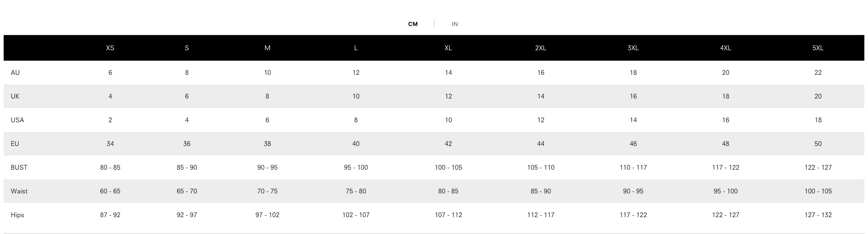Click hips measurement 87 - 92

(110, 215)
